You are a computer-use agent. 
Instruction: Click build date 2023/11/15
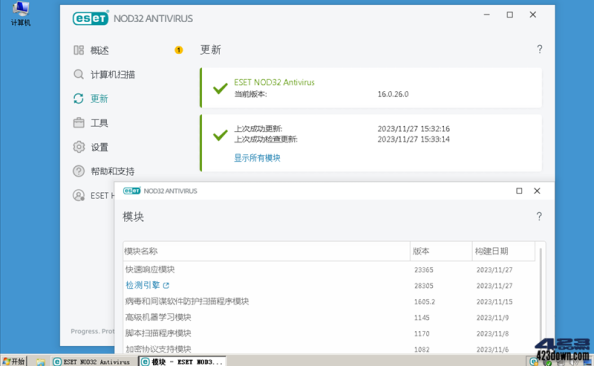pos(494,302)
